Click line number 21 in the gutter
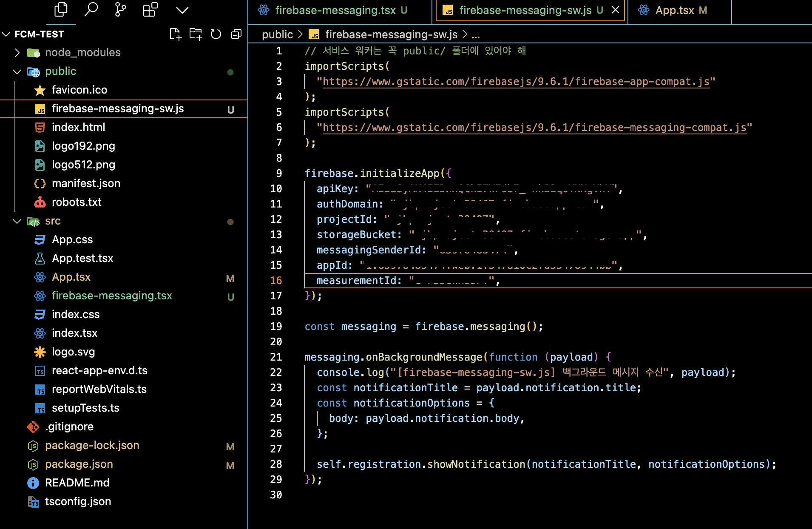812x529 pixels. 276,357
